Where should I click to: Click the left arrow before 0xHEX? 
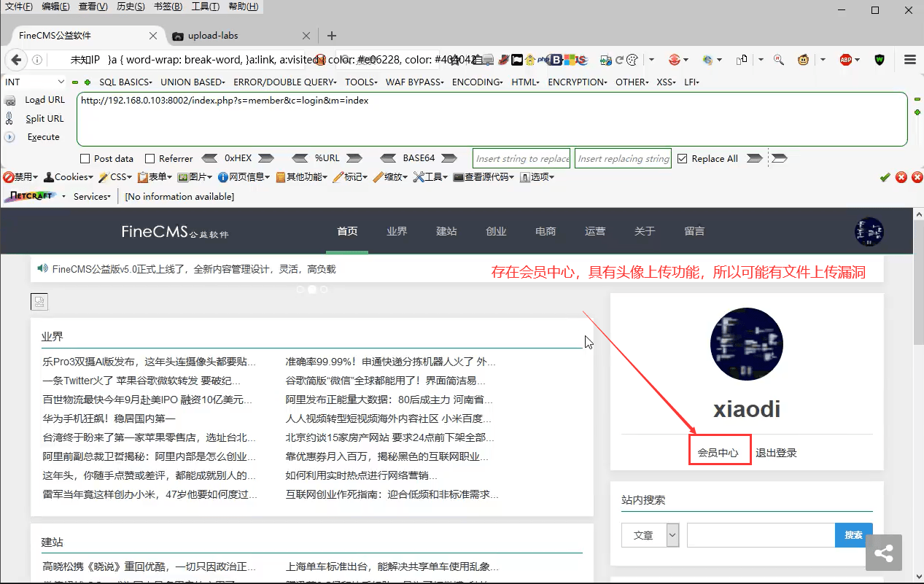(x=209, y=158)
